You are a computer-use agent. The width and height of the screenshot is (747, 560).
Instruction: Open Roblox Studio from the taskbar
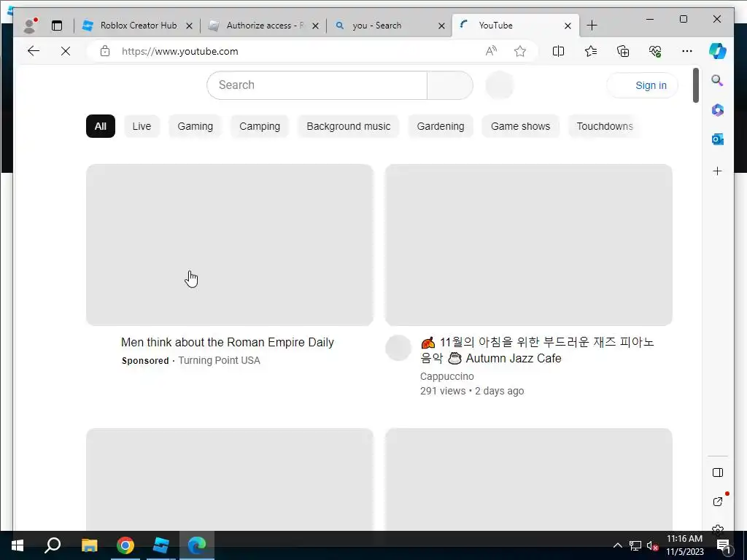tap(161, 545)
